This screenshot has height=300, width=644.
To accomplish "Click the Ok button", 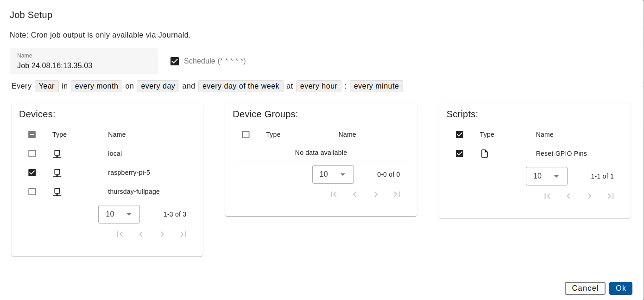I will coord(620,288).
